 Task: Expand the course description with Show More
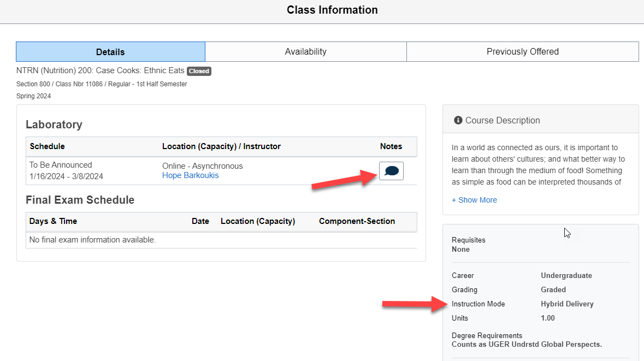pos(474,200)
